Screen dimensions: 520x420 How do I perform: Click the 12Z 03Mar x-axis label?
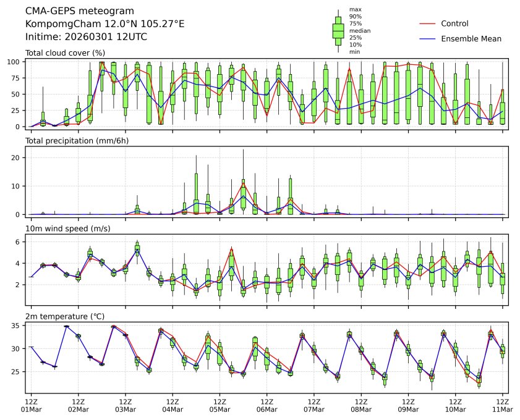(x=126, y=405)
